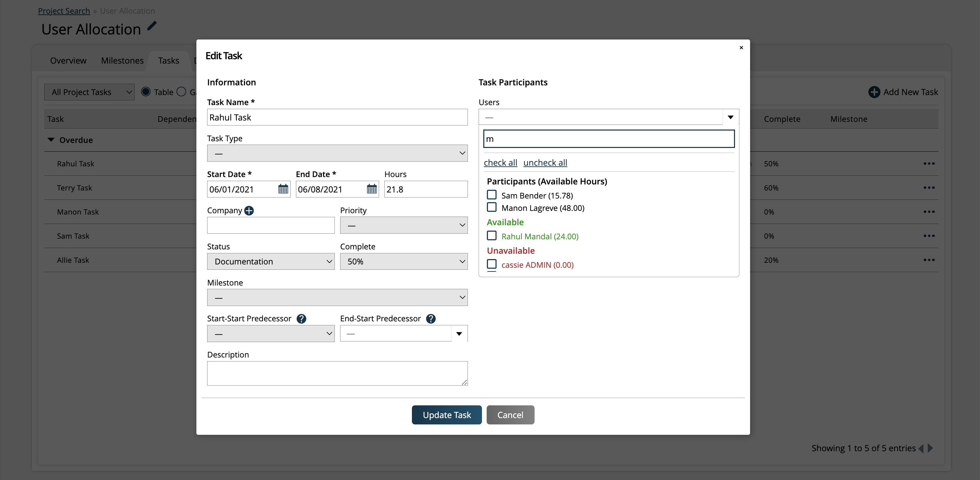Switch to the Milestones tab
Viewport: 980px width, 480px height.
123,60
